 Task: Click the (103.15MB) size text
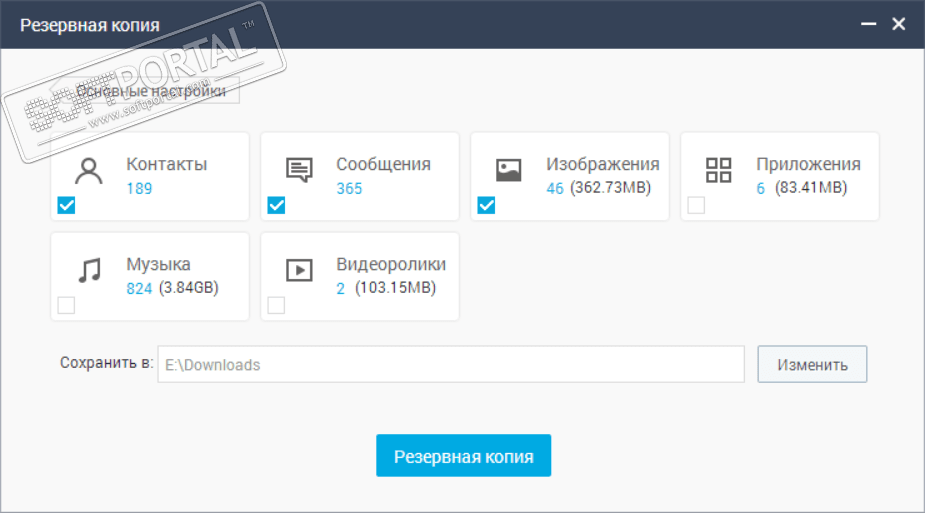pyautogui.click(x=395, y=288)
